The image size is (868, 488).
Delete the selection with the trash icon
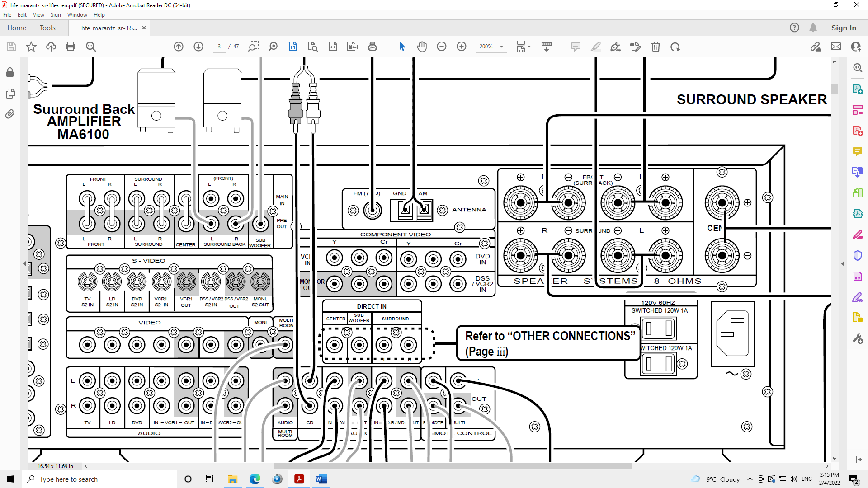click(x=656, y=47)
